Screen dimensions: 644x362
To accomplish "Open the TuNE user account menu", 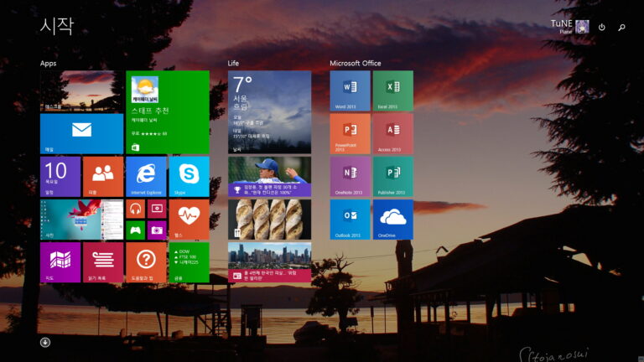I will (x=569, y=27).
